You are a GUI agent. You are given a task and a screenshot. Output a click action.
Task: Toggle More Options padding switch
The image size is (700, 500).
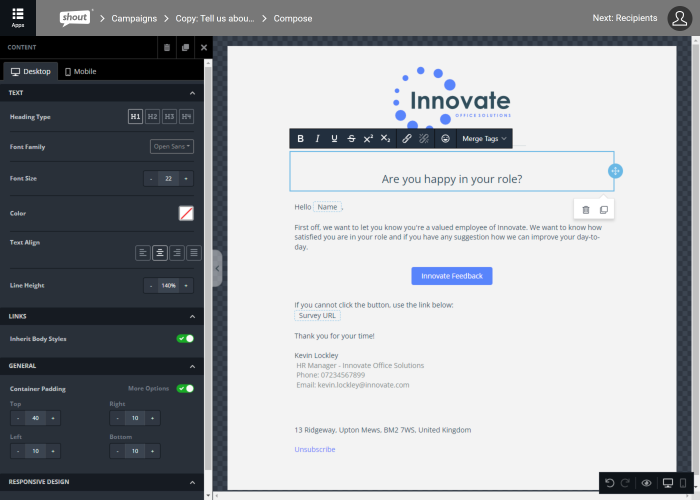tap(185, 388)
